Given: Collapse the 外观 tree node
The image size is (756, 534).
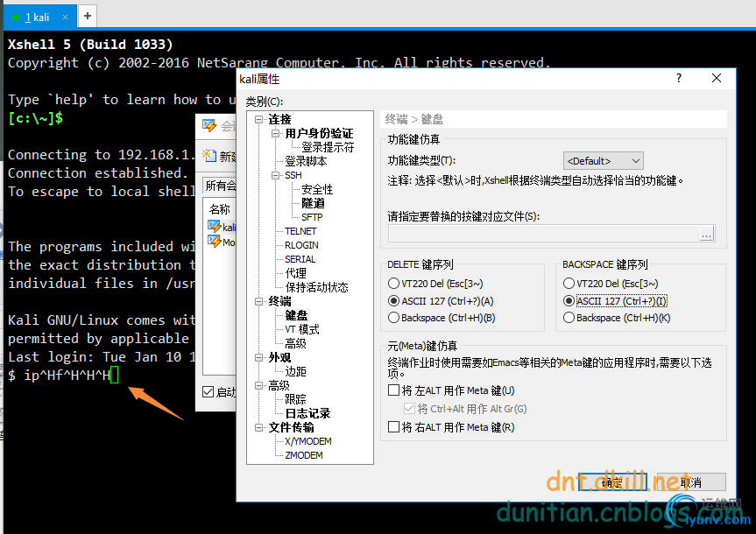Looking at the screenshot, I should tap(259, 358).
